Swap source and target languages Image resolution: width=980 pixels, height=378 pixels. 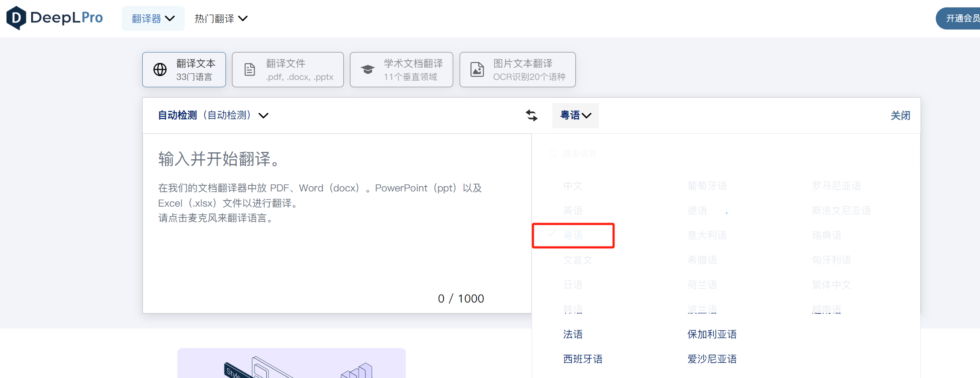coord(532,115)
